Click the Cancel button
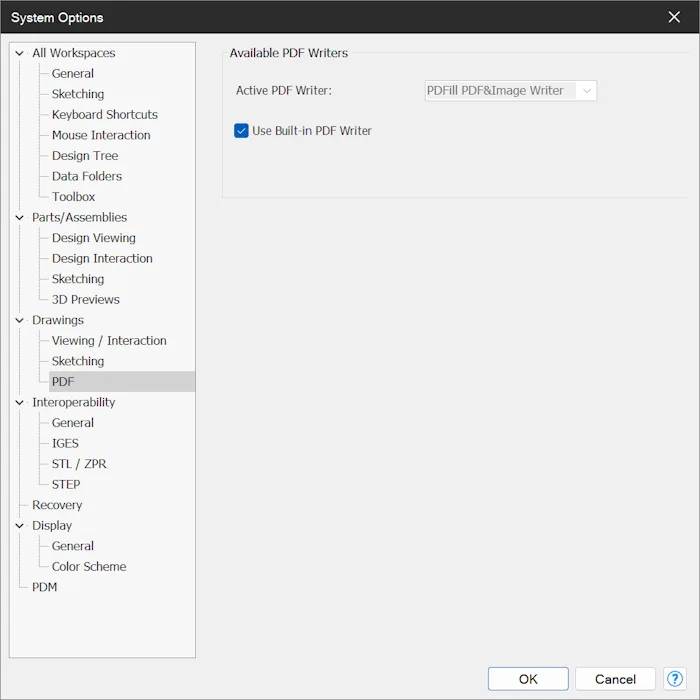 pyautogui.click(x=615, y=679)
